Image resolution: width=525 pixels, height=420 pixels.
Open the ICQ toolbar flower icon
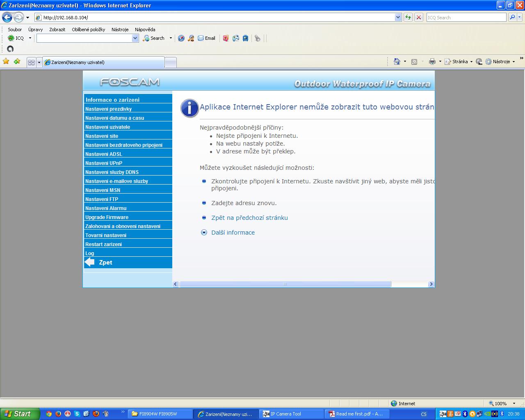[11, 38]
